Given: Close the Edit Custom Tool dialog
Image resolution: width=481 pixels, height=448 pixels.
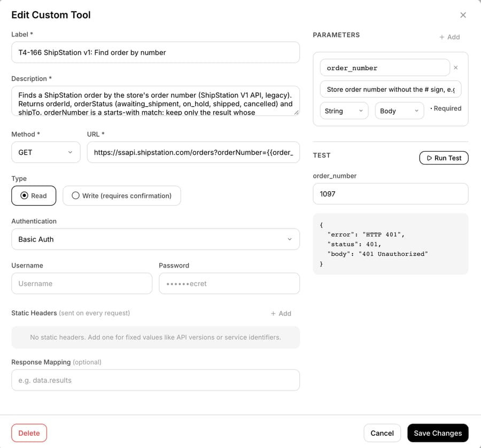Looking at the screenshot, I should coord(463,15).
